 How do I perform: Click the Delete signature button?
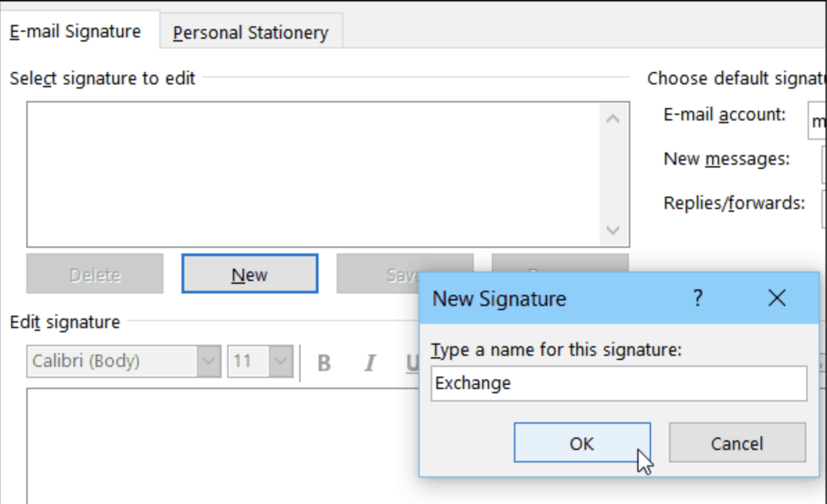coord(95,274)
